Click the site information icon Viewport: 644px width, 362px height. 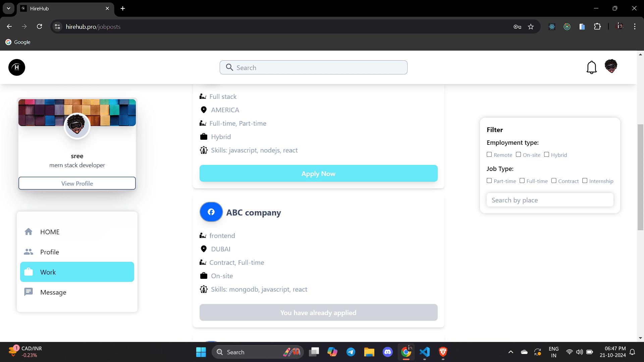pyautogui.click(x=58, y=26)
